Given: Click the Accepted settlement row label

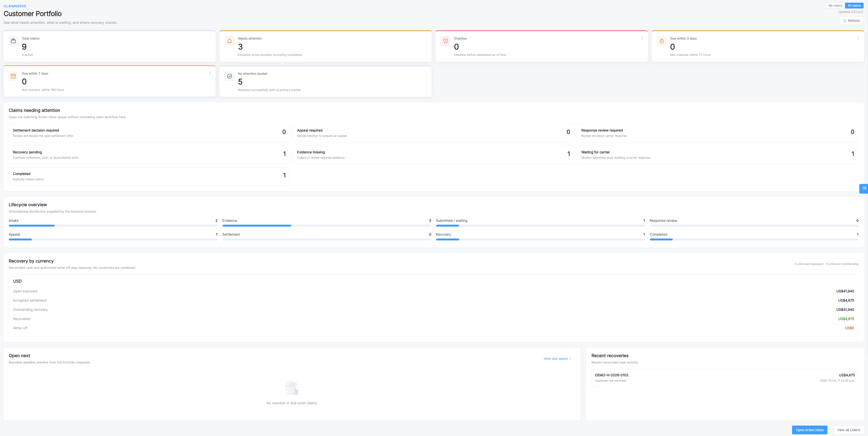Looking at the screenshot, I should [x=30, y=300].
